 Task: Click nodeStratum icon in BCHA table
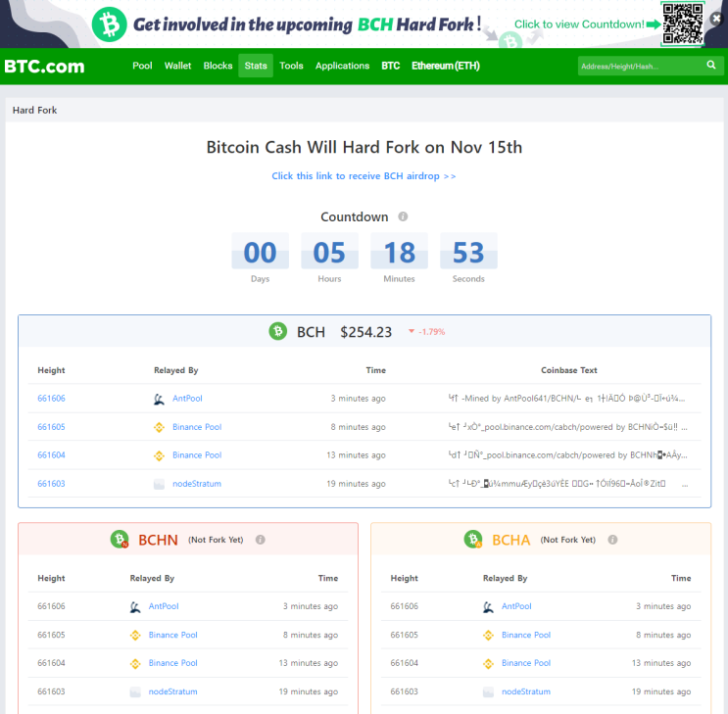tap(488, 692)
